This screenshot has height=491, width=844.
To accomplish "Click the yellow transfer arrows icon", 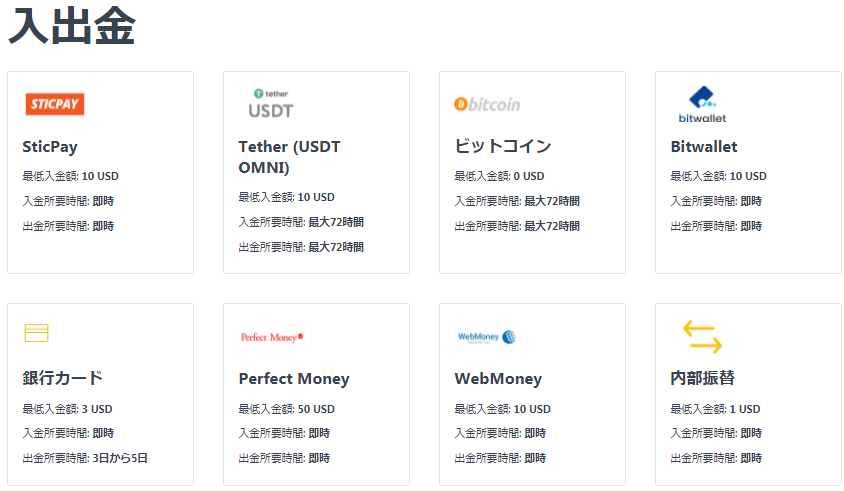I will [702, 336].
